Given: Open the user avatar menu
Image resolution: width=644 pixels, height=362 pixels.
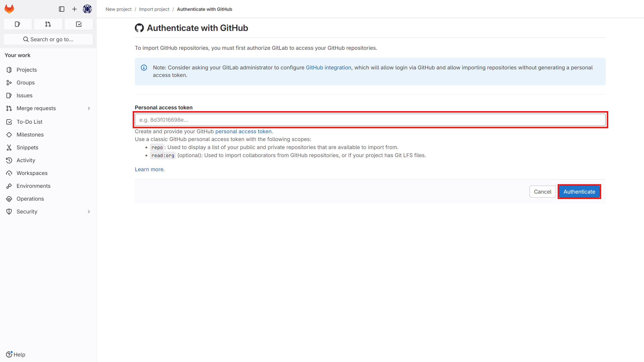Looking at the screenshot, I should tap(87, 9).
